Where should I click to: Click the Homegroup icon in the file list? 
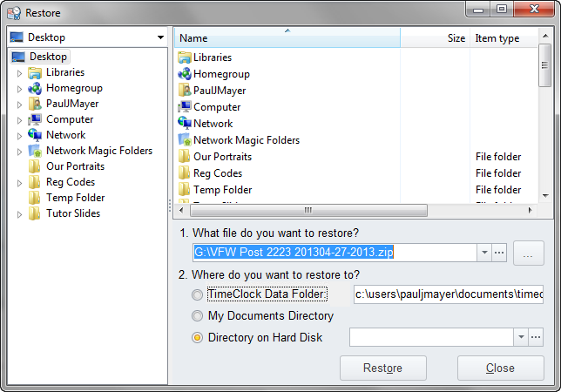click(x=185, y=74)
